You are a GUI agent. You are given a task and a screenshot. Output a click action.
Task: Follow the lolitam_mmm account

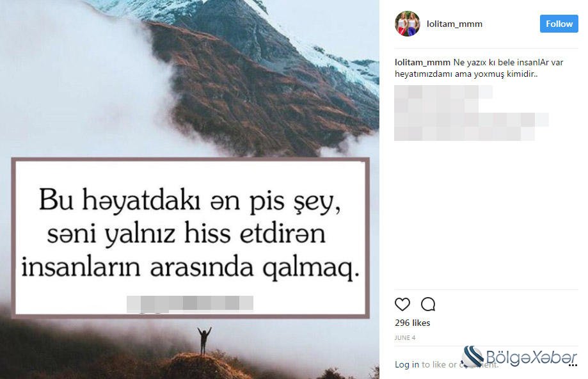559,24
